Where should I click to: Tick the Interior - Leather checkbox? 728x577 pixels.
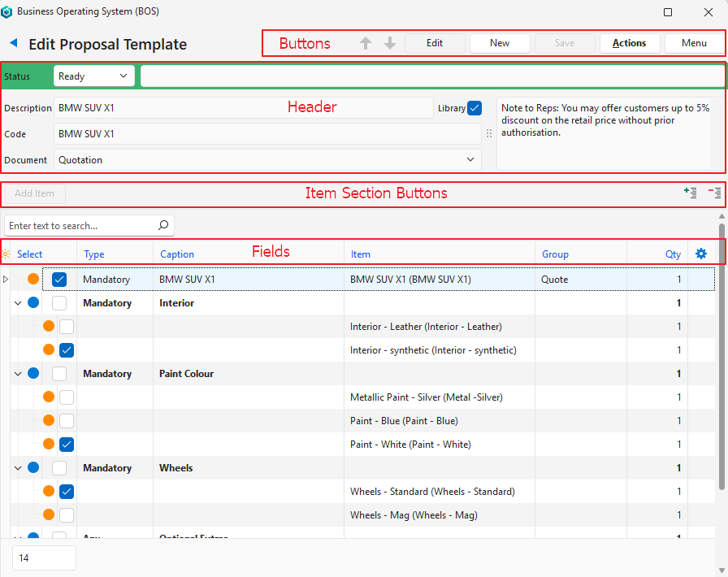coord(67,327)
